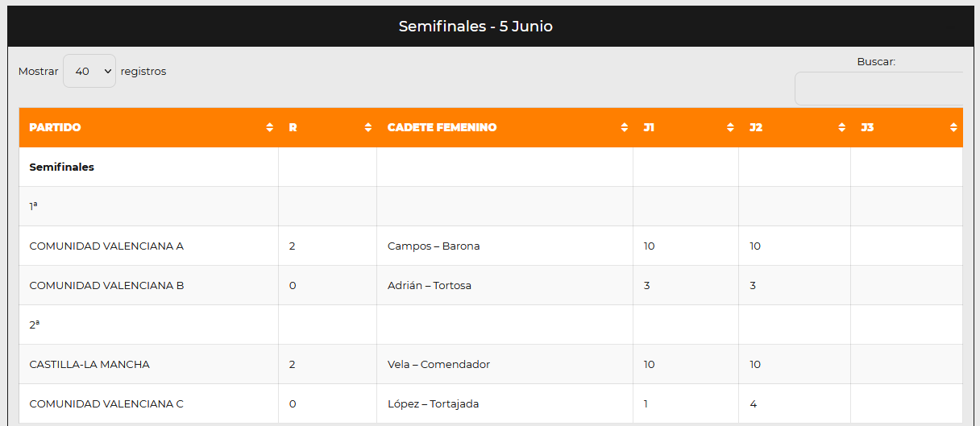Sort by CADETE FEMENINO header label

[x=442, y=127]
